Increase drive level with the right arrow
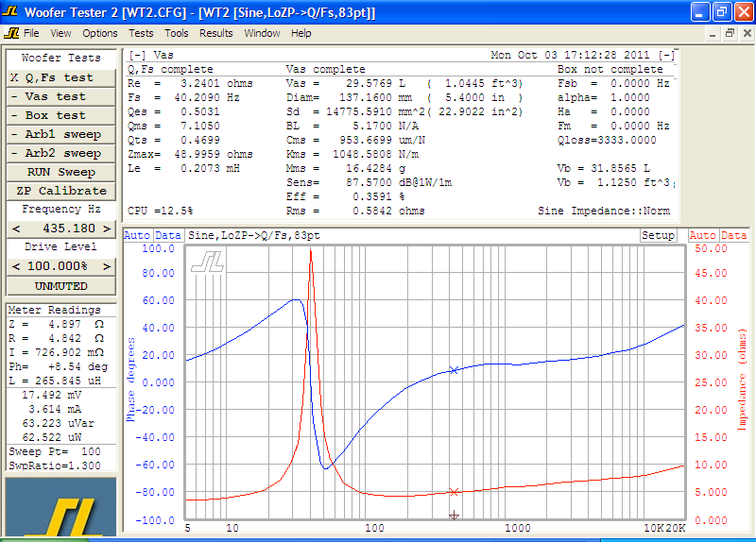Image resolution: width=756 pixels, height=542 pixels. click(107, 266)
